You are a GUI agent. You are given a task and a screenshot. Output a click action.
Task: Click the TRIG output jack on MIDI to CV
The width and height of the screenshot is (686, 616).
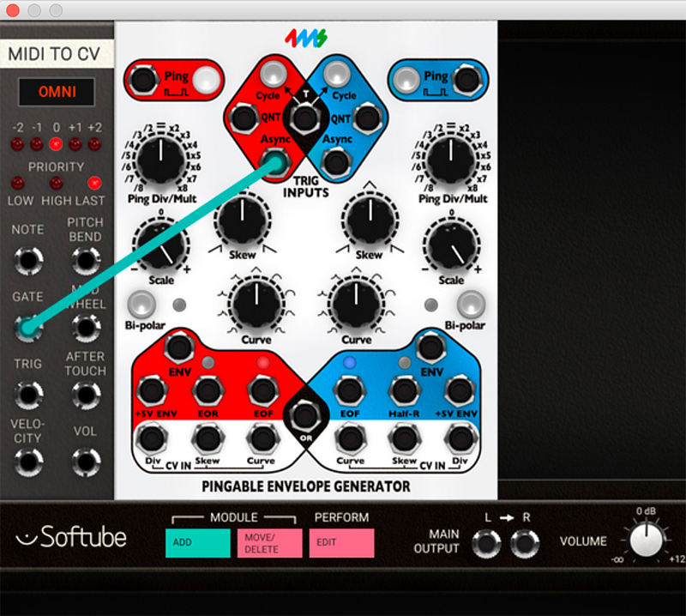[x=28, y=395]
